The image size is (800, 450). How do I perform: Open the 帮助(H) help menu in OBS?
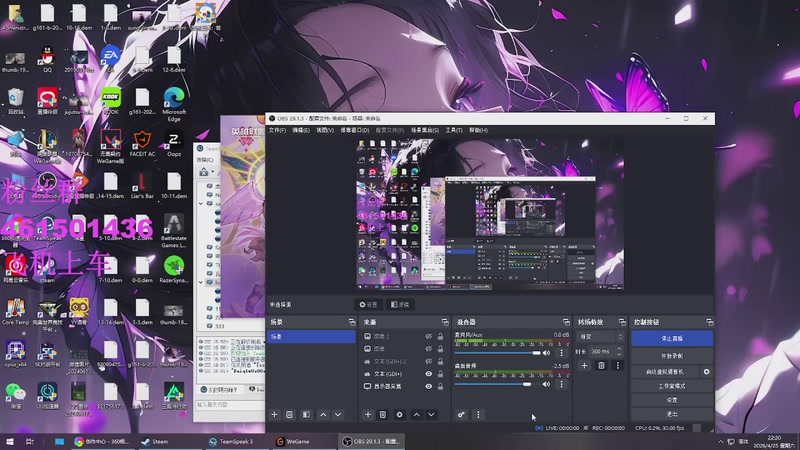(479, 130)
